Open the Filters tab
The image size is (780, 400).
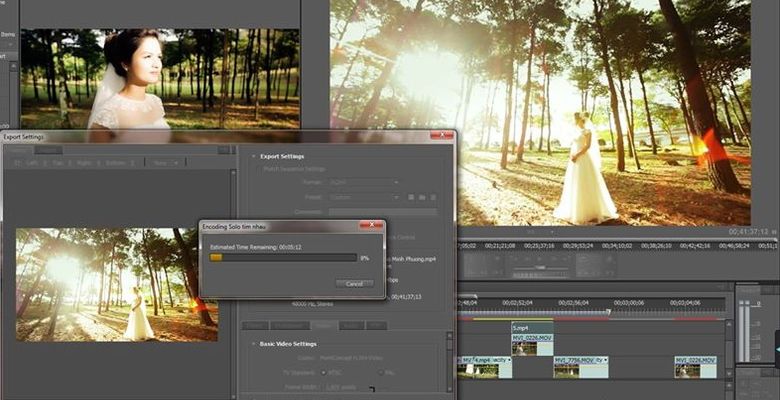(255, 325)
